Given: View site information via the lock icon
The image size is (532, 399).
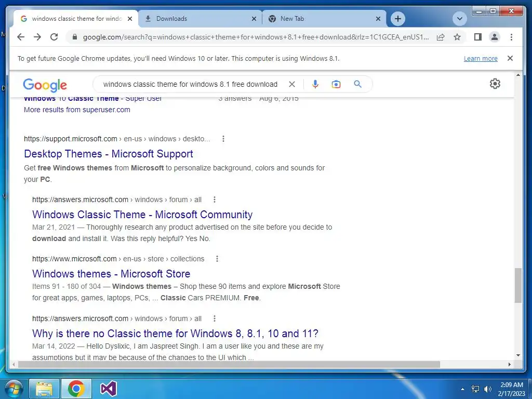Looking at the screenshot, I should pos(75,37).
